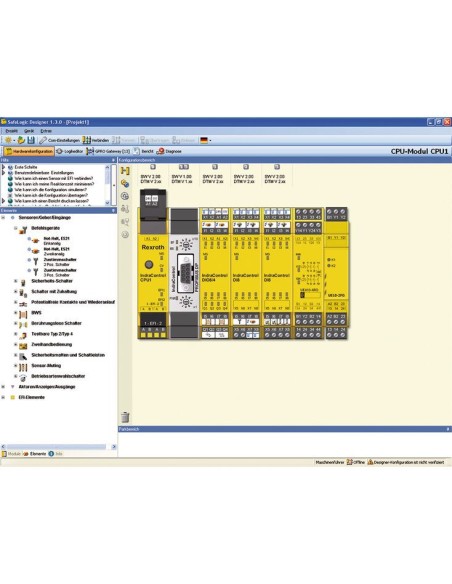Viewport: 452px width, 584px height.
Task: Save the project using the floppy disk icon
Action: 31,140
